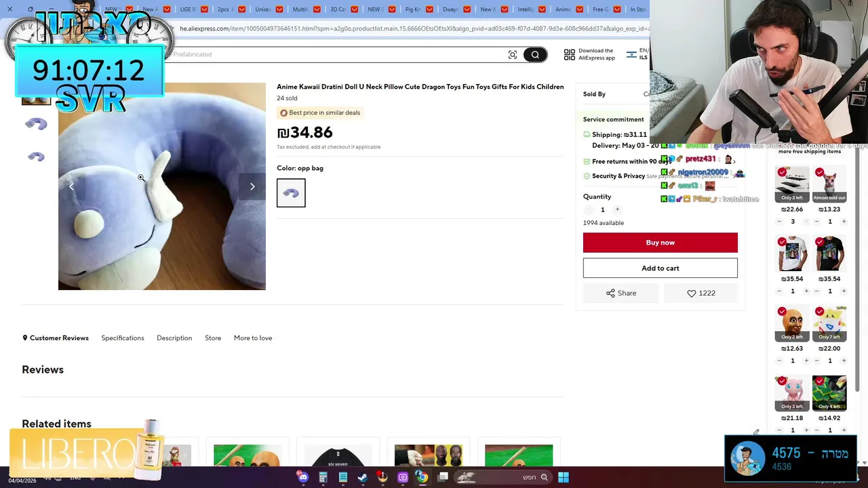Select third pillow thumbnail in gallery

(x=36, y=157)
